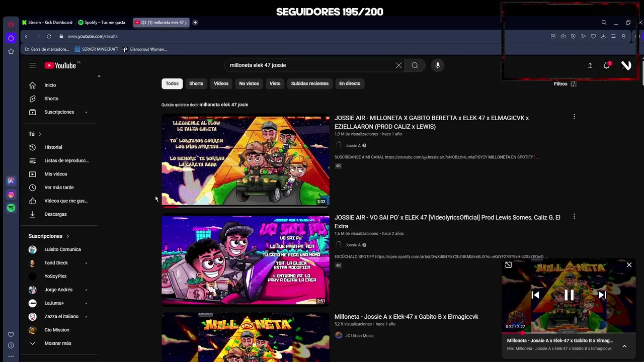Switch to the Spotify Tus me gusta tab
This screenshot has width=644, height=362.
(x=103, y=22)
